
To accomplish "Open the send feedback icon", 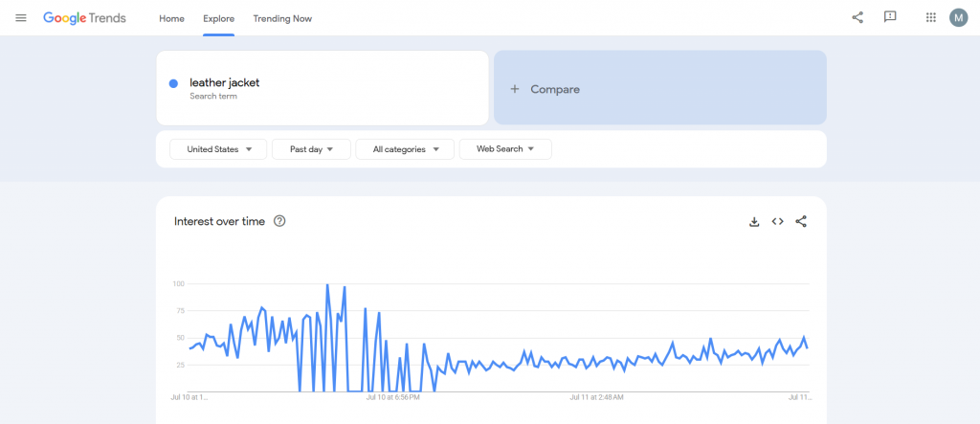I will pyautogui.click(x=890, y=17).
